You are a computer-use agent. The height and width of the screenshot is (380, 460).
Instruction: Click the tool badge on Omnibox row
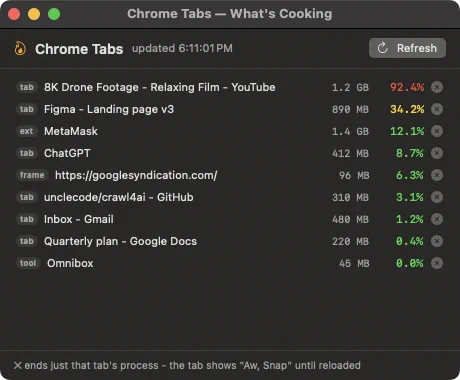(28, 263)
